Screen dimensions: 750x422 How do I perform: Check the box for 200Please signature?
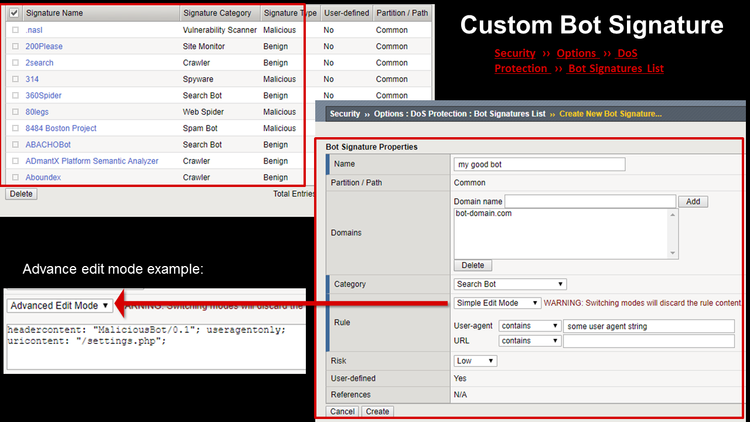pos(15,46)
